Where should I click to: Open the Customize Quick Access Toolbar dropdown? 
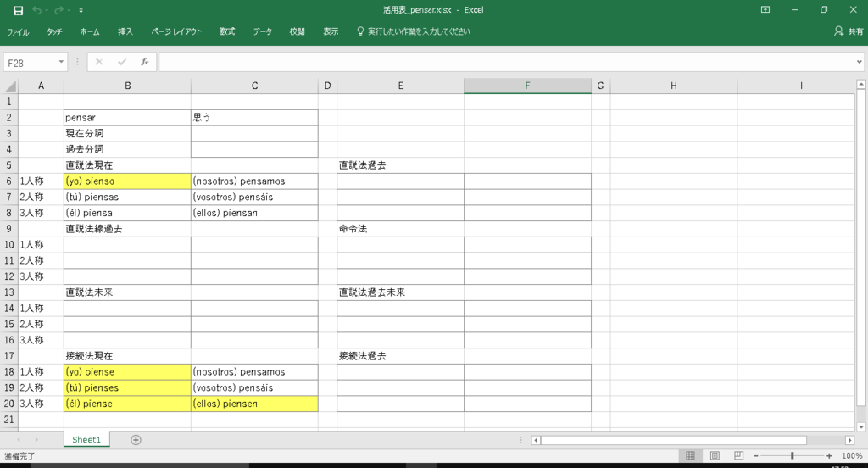coord(81,10)
